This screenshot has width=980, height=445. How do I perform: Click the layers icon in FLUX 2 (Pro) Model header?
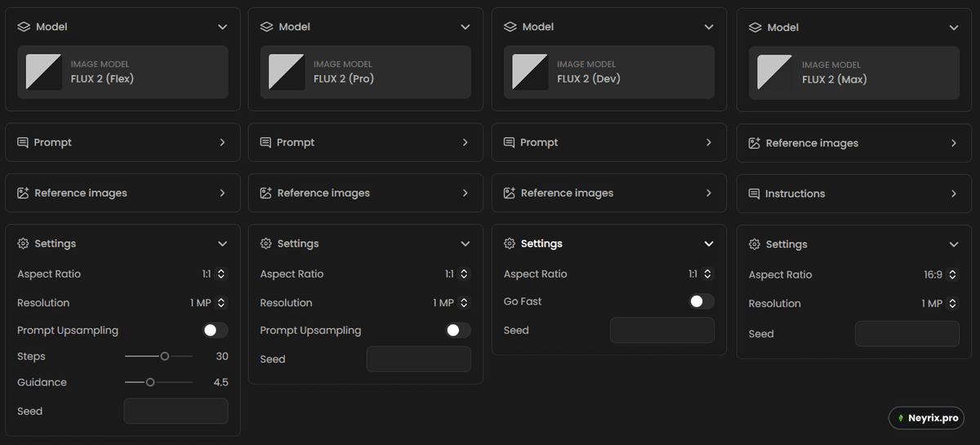pos(265,27)
